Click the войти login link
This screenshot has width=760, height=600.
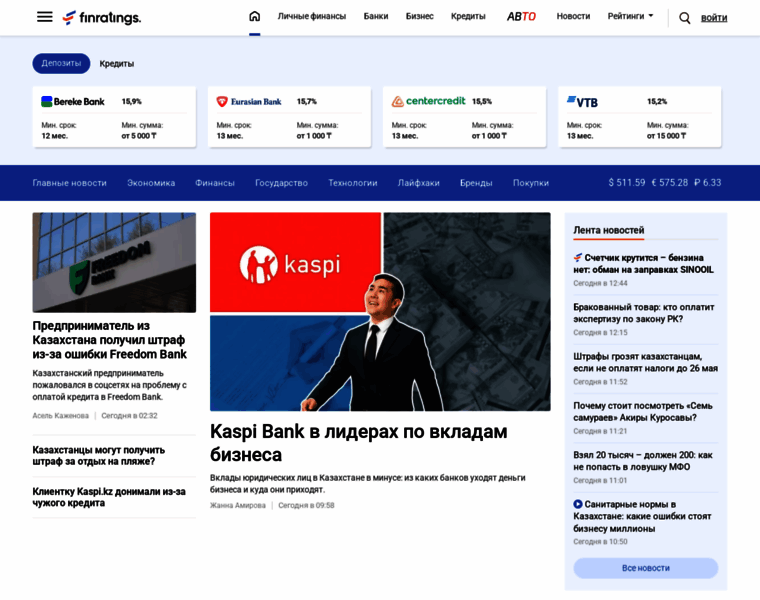pyautogui.click(x=714, y=18)
